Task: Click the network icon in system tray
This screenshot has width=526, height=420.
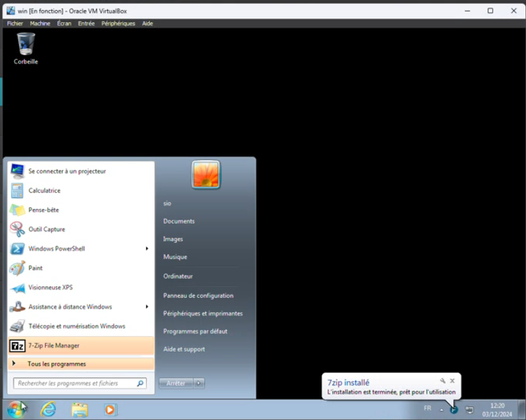Action: pyautogui.click(x=469, y=409)
